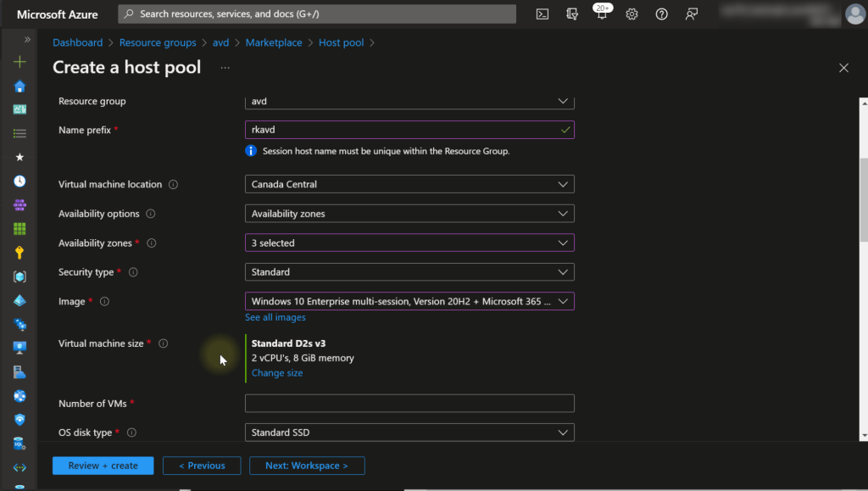Screen dimensions: 868x491
Task: Click the Home icon in sidebar
Action: [x=19, y=86]
